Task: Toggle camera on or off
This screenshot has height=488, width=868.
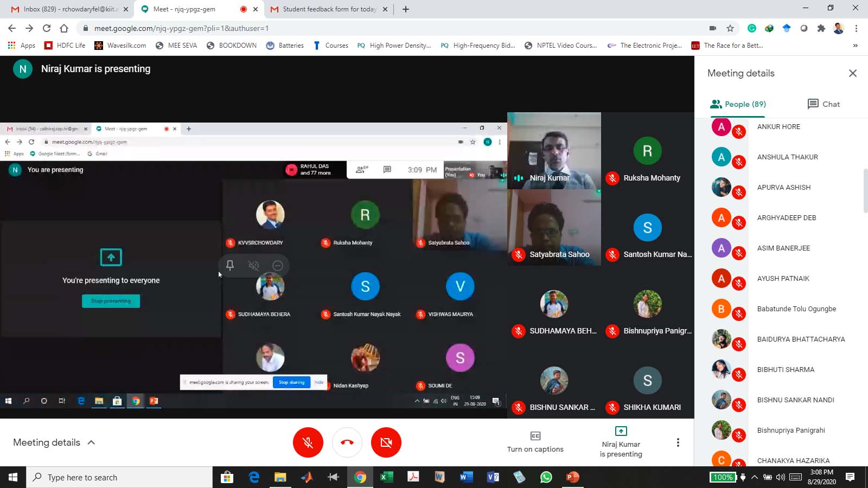Action: (386, 442)
